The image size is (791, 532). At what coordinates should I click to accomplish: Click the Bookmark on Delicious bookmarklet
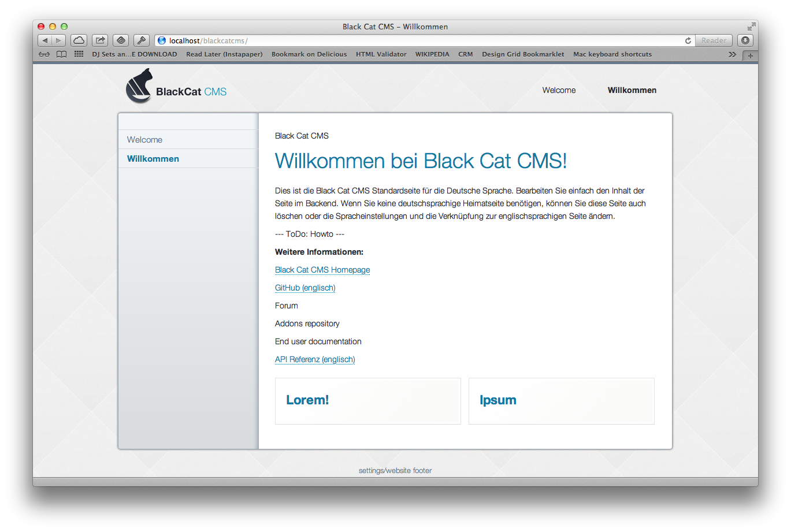point(309,54)
